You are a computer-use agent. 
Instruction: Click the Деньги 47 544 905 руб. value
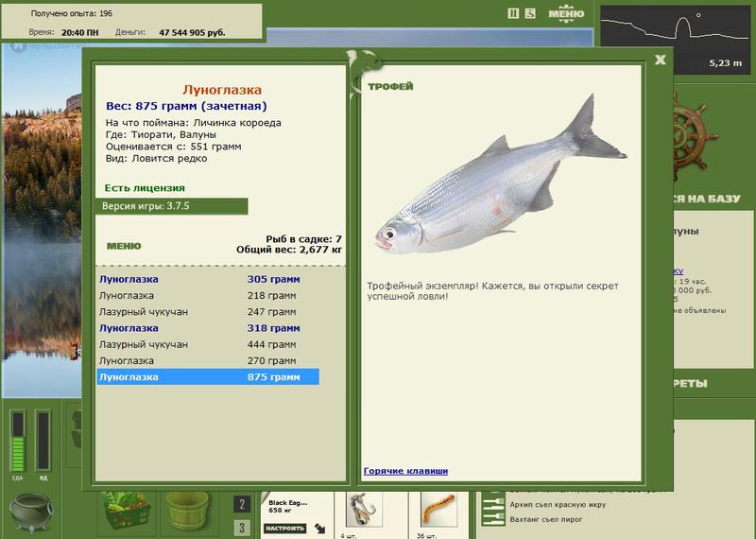(192, 33)
